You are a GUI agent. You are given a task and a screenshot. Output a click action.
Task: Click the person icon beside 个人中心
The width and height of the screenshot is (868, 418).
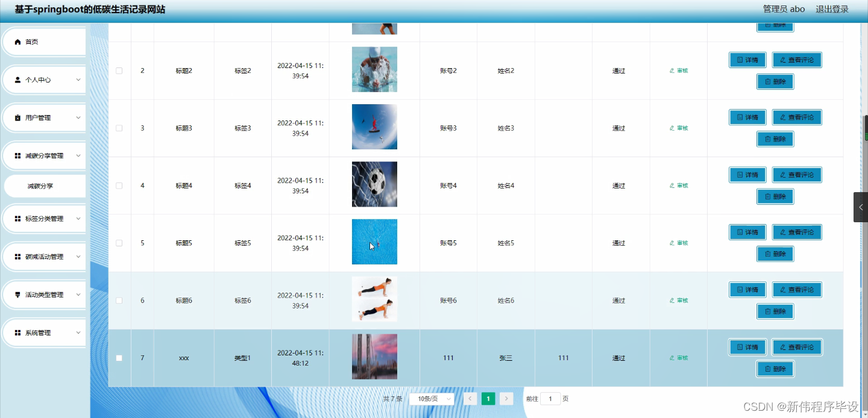point(17,80)
